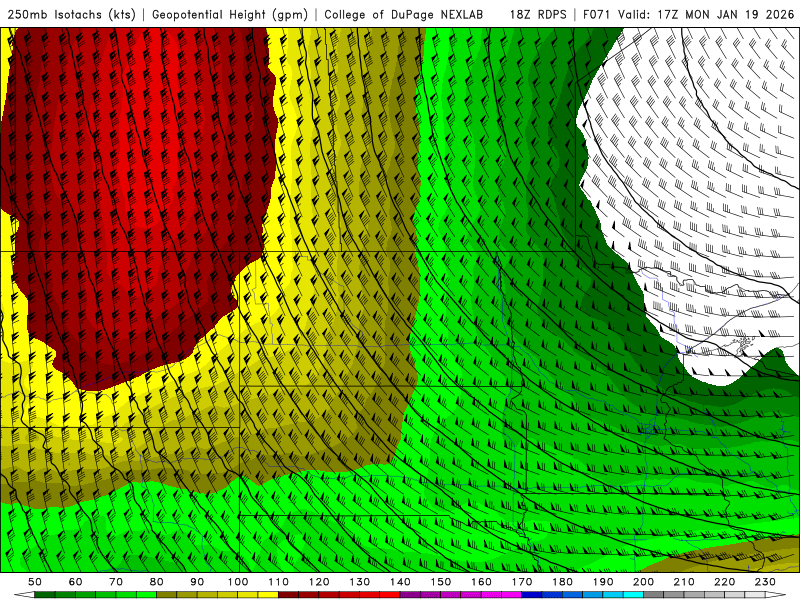The image size is (800, 600).
Task: Click the 50 label on the color scale
Action: (35, 582)
